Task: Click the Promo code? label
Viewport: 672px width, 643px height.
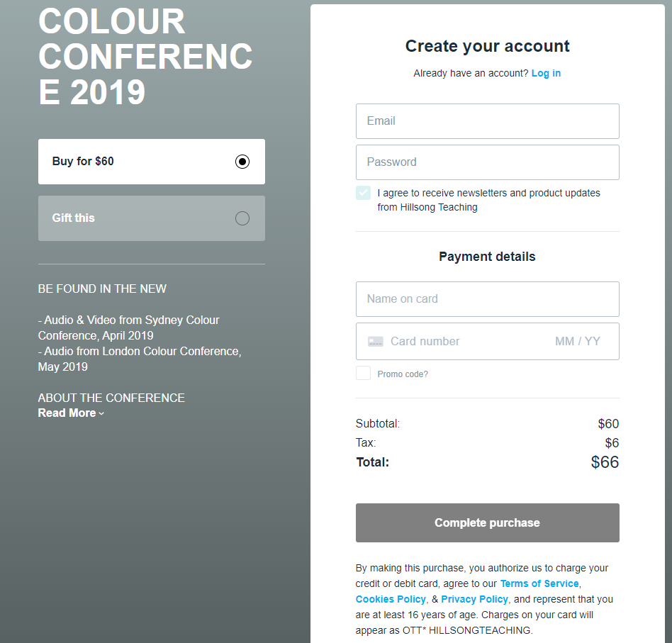Action: pos(403,374)
